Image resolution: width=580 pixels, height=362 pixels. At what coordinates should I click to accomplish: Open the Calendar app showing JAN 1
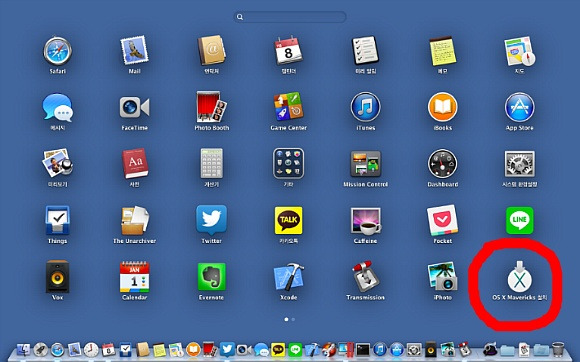(x=135, y=277)
